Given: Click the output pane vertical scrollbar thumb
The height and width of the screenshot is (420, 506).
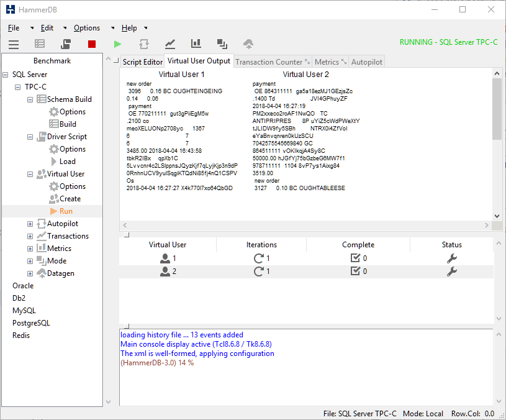Looking at the screenshot, I should 497,109.
